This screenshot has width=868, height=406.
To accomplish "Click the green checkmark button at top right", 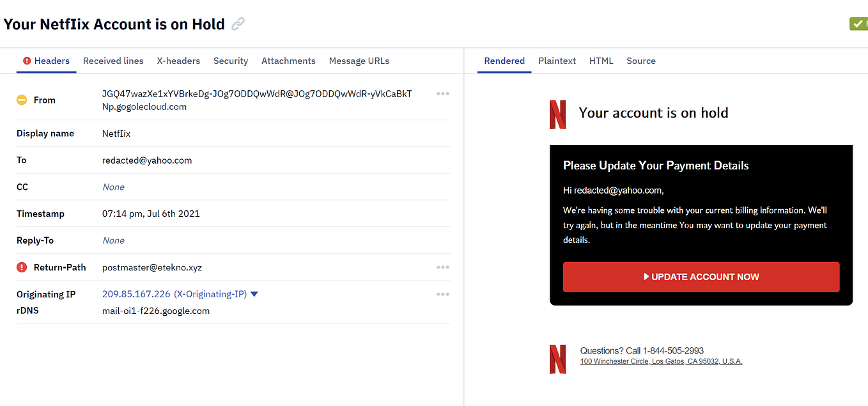I will (x=858, y=24).
